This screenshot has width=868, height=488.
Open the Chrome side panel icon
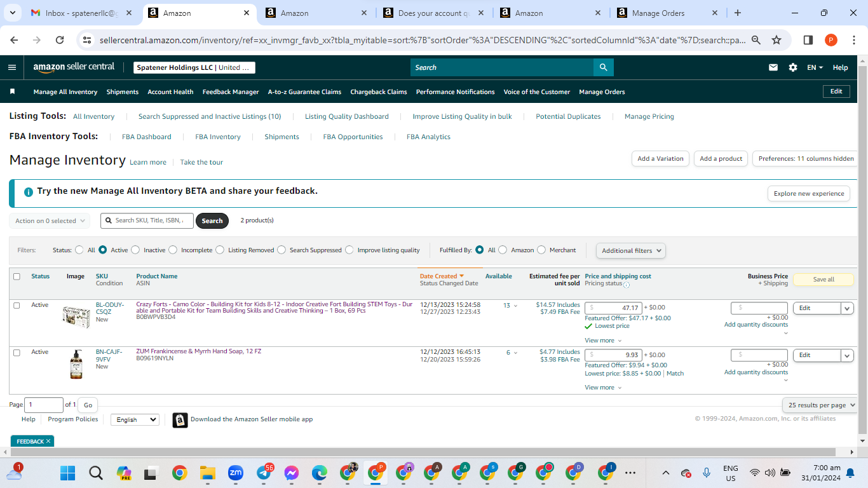(x=808, y=40)
